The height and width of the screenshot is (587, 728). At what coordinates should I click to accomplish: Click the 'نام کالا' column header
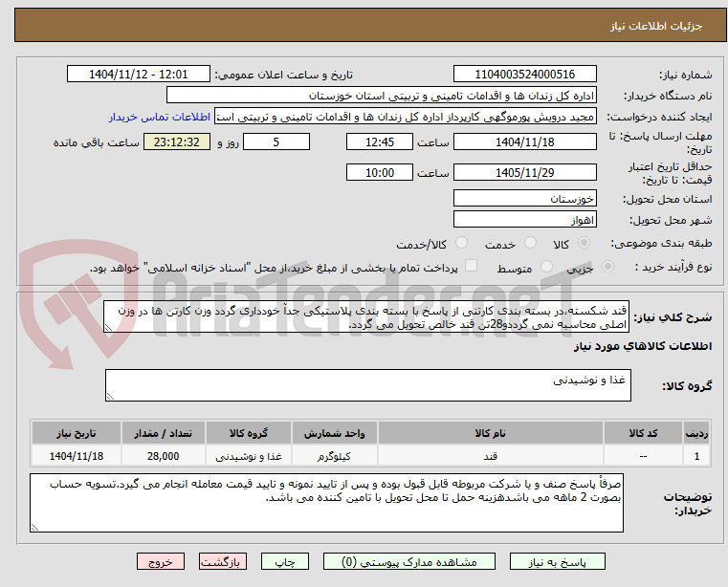491,433
